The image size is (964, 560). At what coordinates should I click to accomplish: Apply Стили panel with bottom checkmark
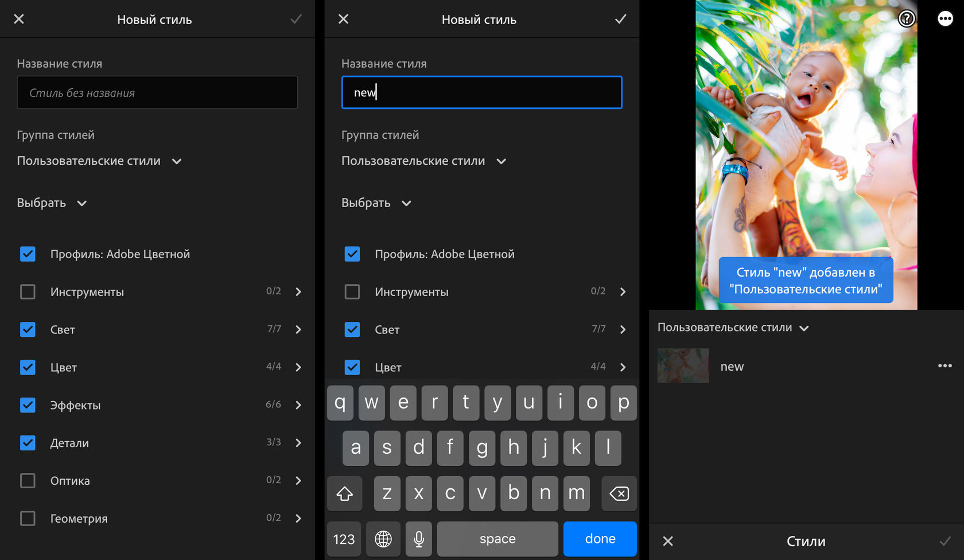(945, 541)
